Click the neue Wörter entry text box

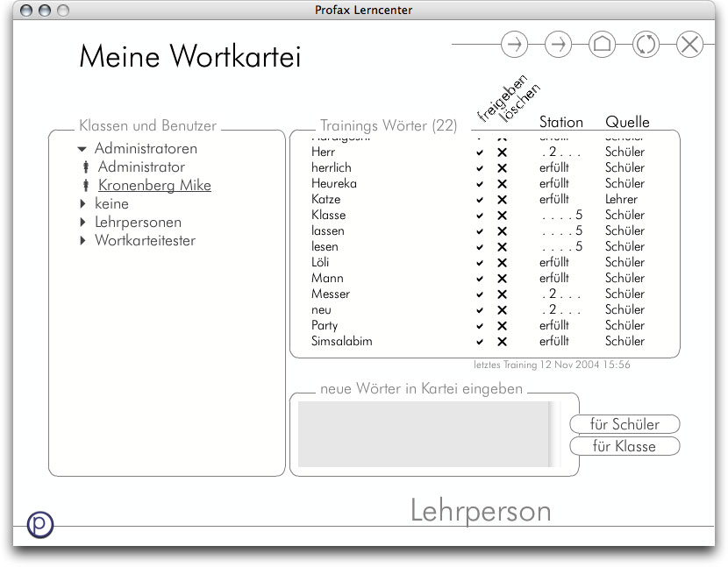tap(425, 435)
